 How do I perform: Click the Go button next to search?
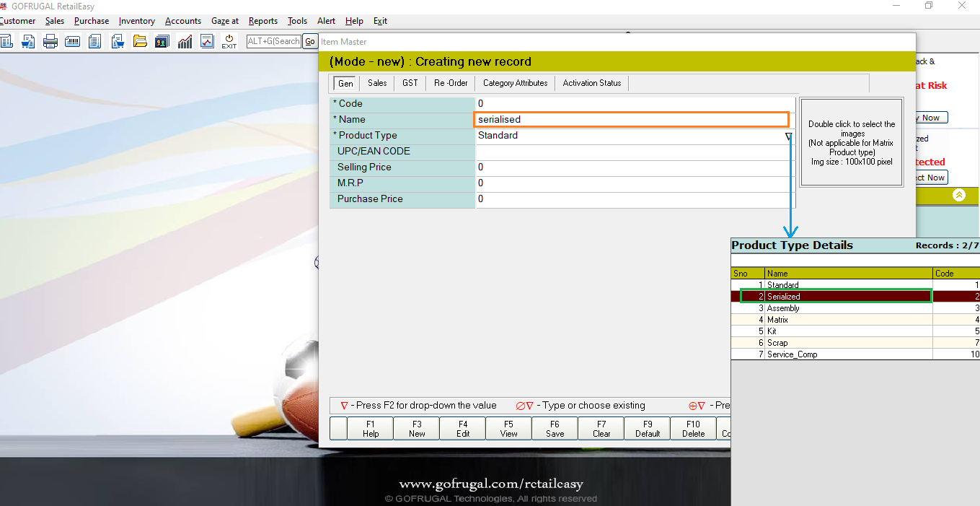(310, 42)
